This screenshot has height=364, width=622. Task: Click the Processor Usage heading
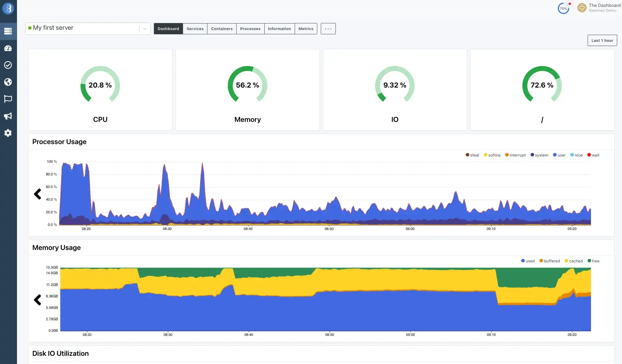point(59,142)
